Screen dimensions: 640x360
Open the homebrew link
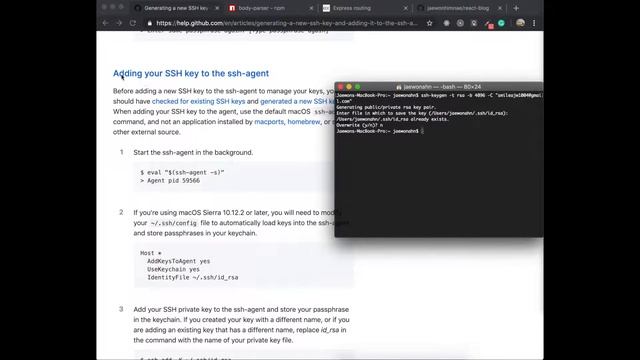(304, 122)
